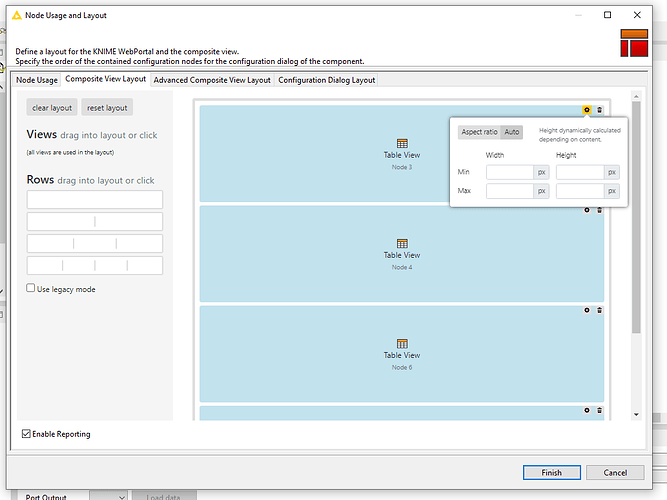Image resolution: width=667 pixels, height=500 pixels.
Task: Open settings gear for Table View Node 4
Action: coord(587,210)
